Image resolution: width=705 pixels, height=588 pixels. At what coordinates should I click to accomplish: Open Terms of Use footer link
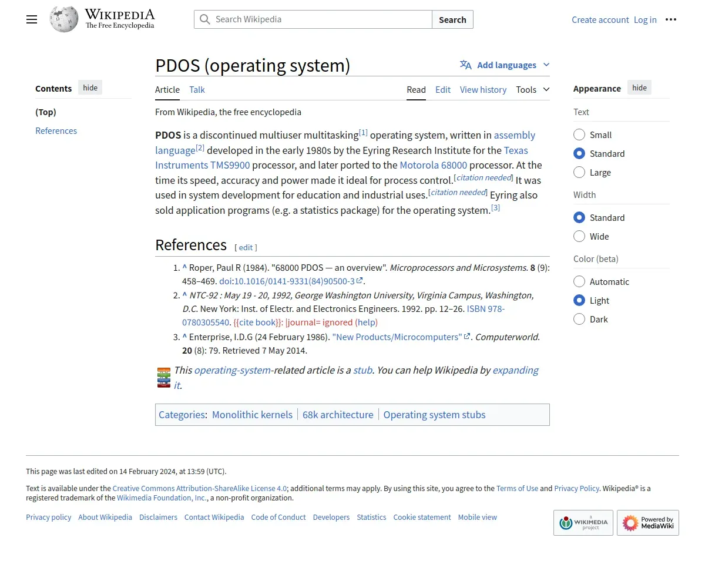point(517,488)
